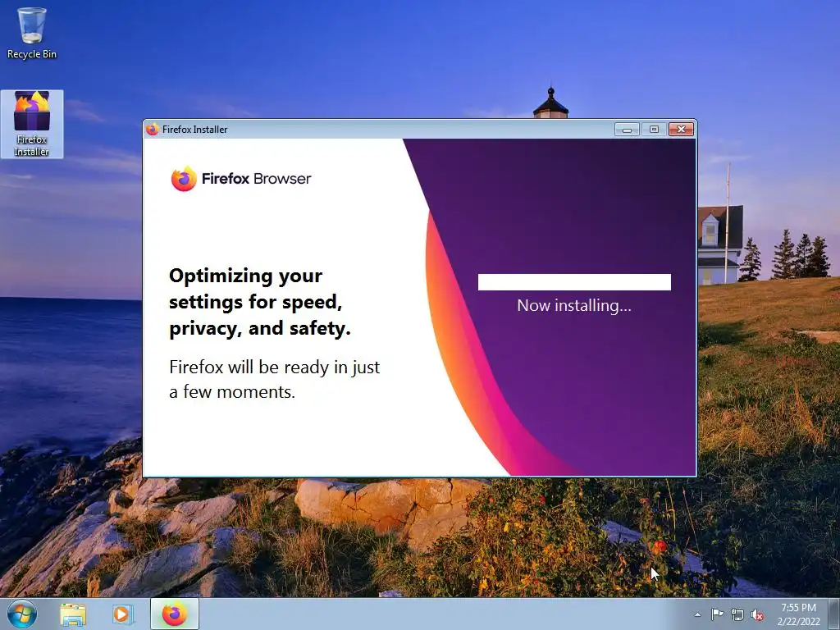Click the 'Now installing...' status text
Viewport: 840px width, 630px height.
574,305
